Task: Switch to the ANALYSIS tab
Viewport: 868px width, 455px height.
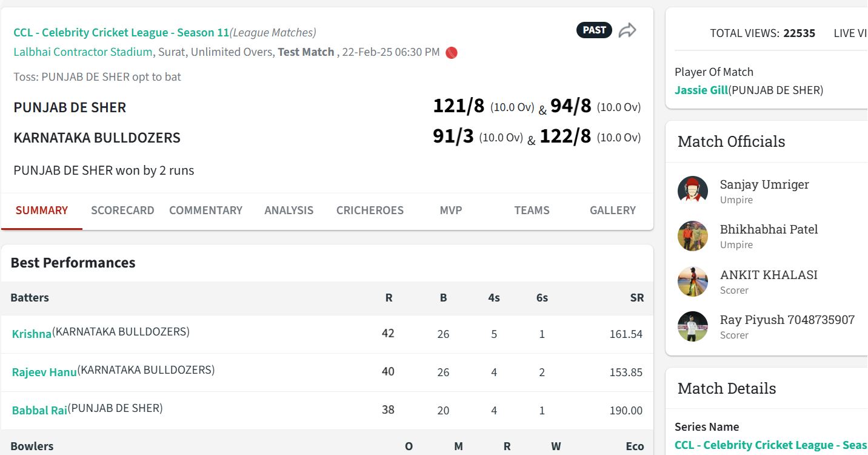Action: coord(289,210)
